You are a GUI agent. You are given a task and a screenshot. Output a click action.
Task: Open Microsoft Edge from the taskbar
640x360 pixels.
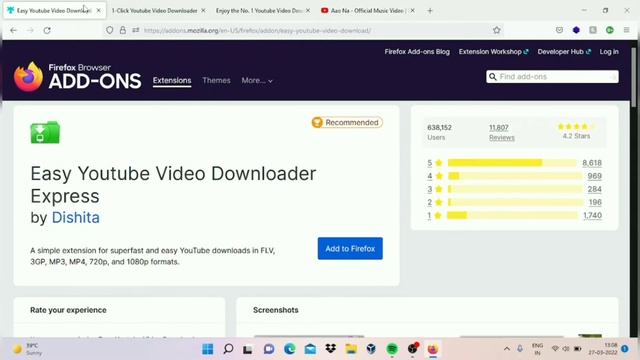(x=290, y=349)
